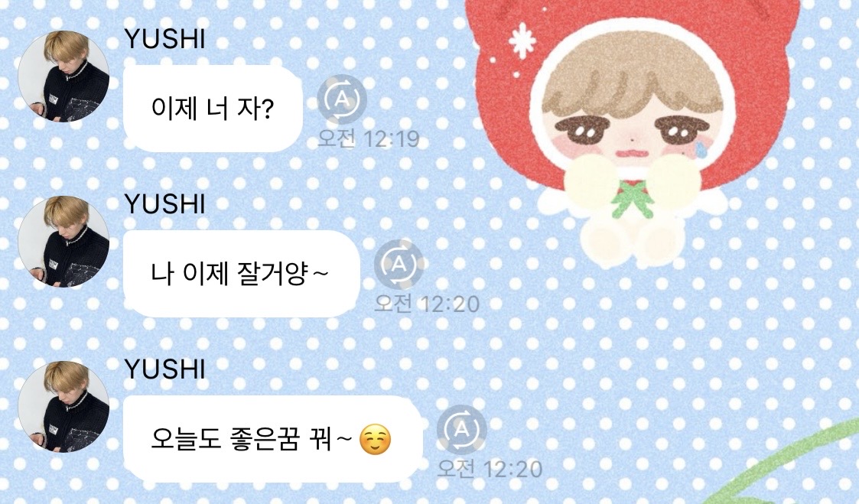Select the '오늘도 좋은꿈 꿔~' message bubble

pyautogui.click(x=273, y=439)
